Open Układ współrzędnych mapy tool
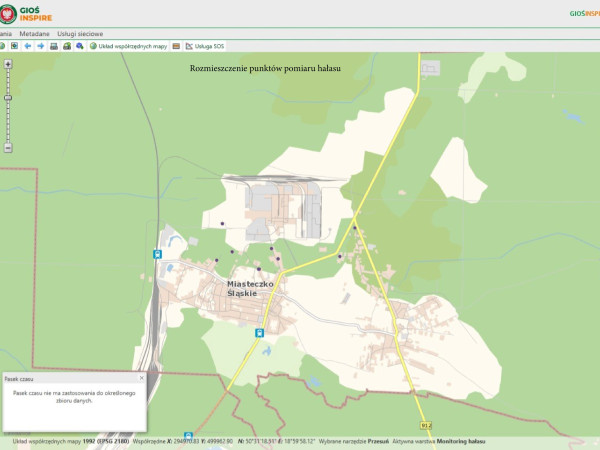This screenshot has width=600, height=450. point(127,46)
